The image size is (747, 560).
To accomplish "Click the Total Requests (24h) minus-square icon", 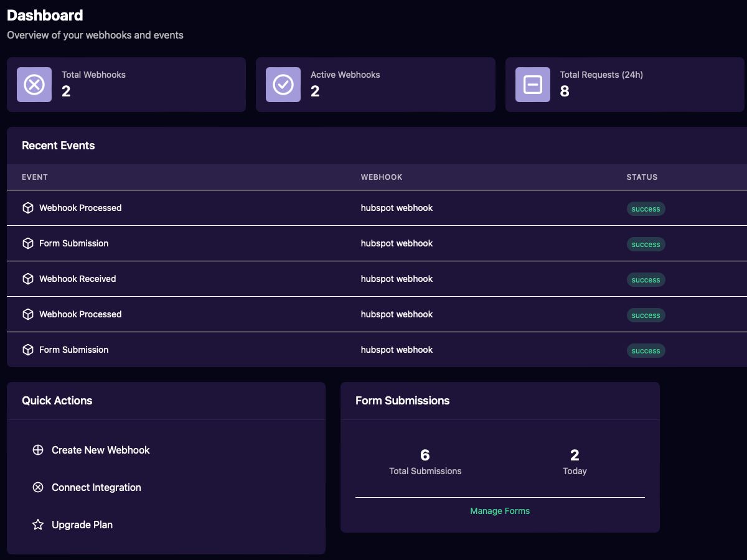I will pos(532,84).
